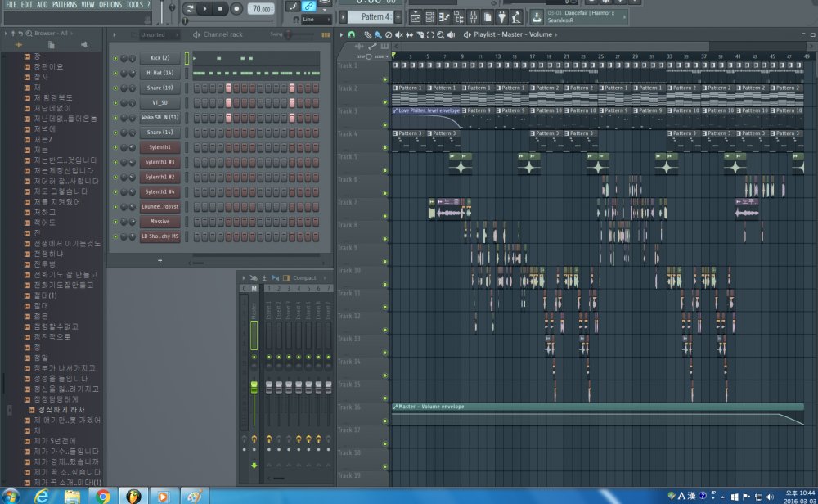
Task: Click the FL Studio taskbar icon
Action: 133,496
